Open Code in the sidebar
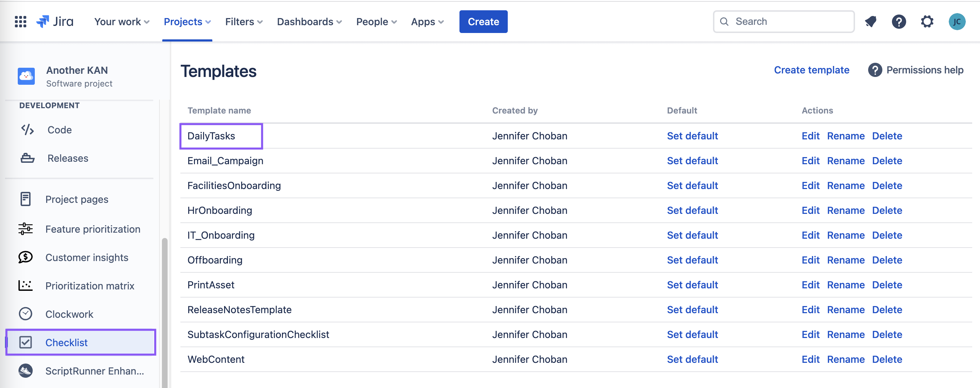 (59, 130)
